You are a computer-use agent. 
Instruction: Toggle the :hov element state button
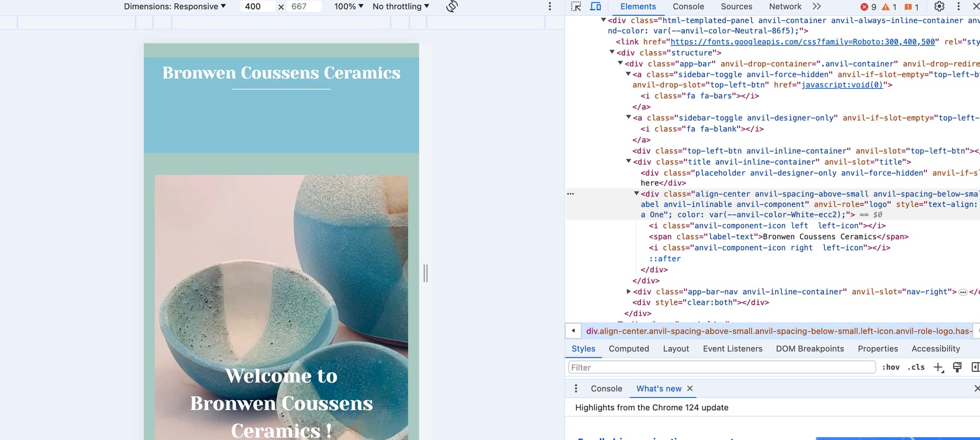tap(891, 368)
